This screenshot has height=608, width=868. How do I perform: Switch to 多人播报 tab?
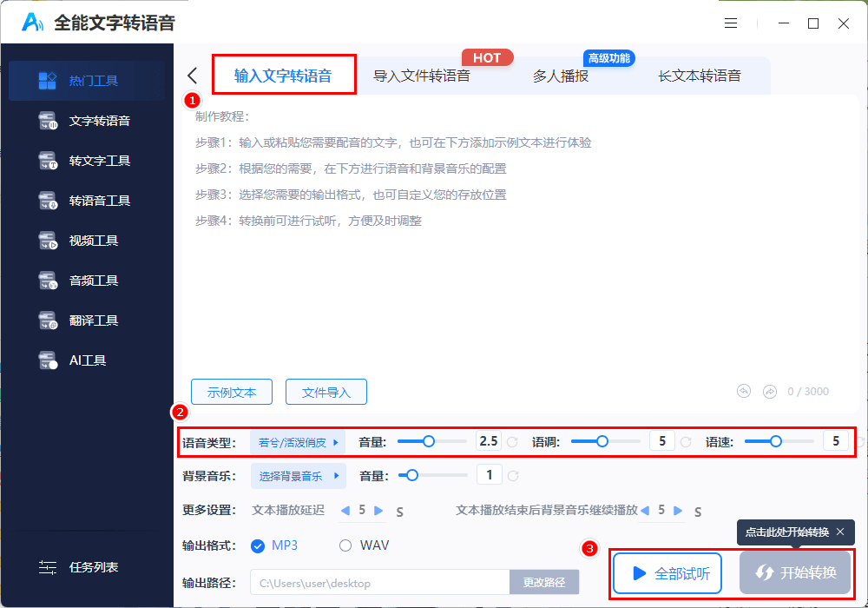click(x=560, y=76)
